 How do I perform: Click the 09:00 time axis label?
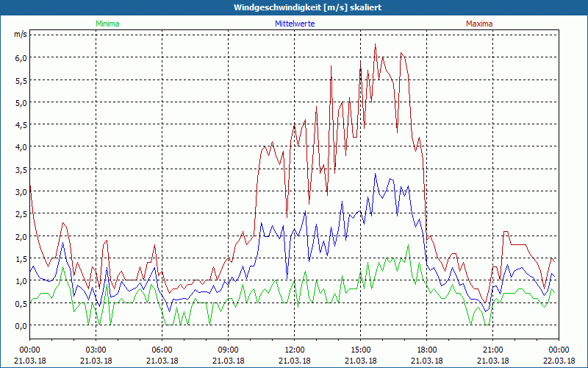[x=228, y=350]
